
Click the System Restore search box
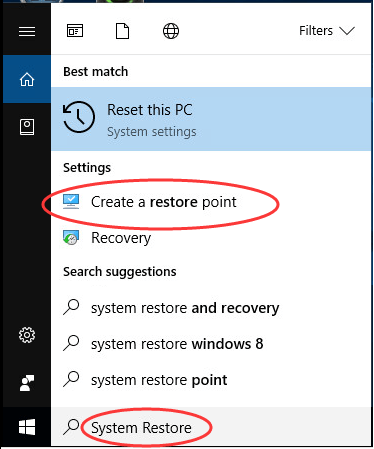click(211, 427)
